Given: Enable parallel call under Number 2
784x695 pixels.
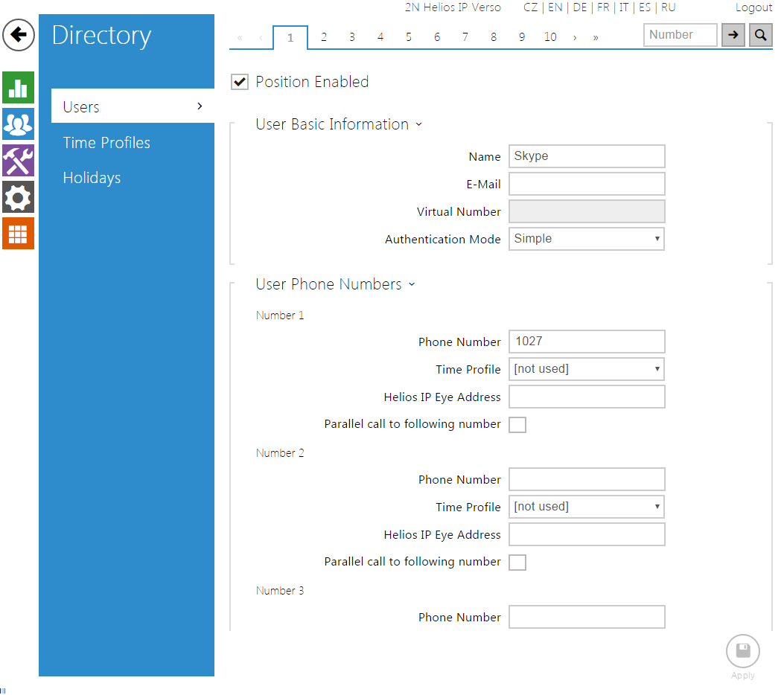Looking at the screenshot, I should [517, 563].
